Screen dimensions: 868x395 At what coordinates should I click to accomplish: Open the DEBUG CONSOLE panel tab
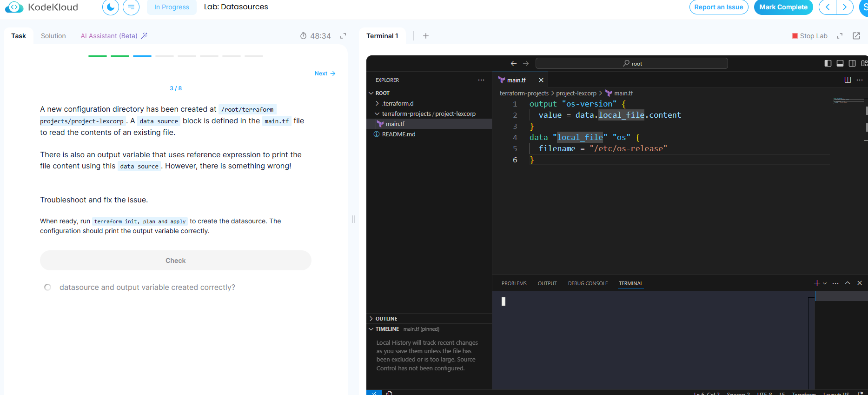[588, 283]
